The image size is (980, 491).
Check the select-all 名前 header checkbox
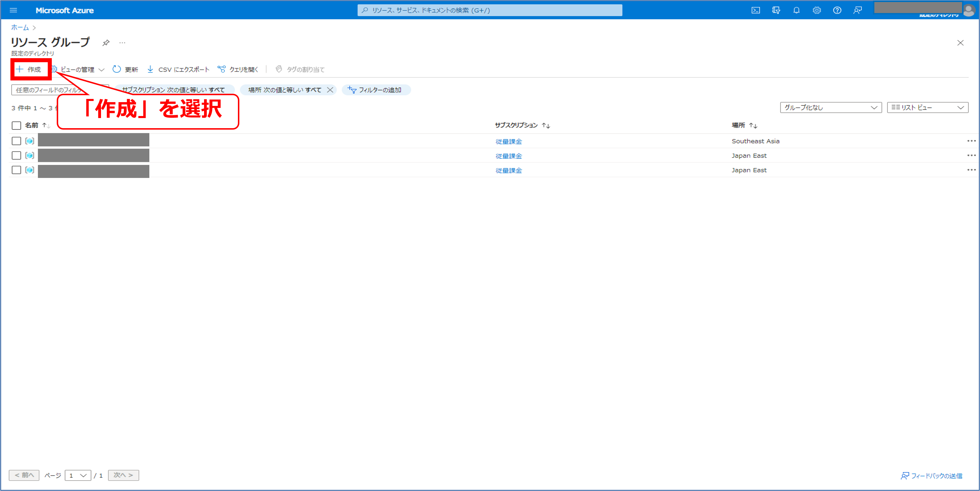[16, 126]
